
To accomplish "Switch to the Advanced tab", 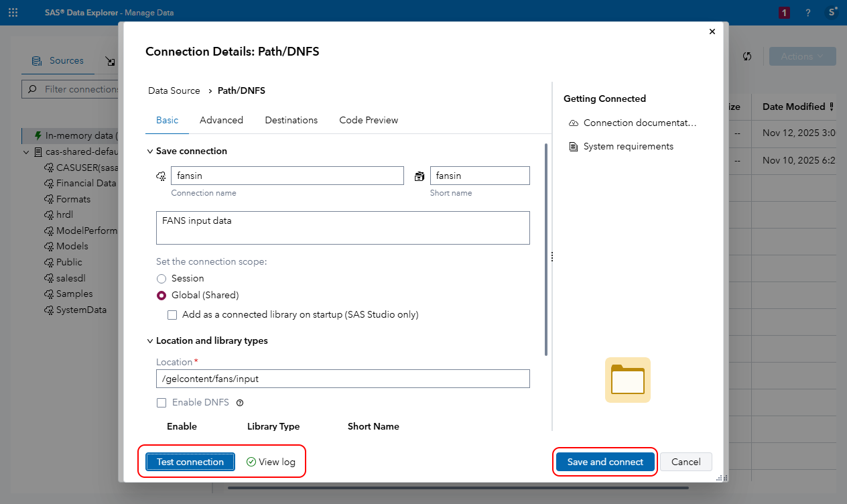I will coord(221,120).
